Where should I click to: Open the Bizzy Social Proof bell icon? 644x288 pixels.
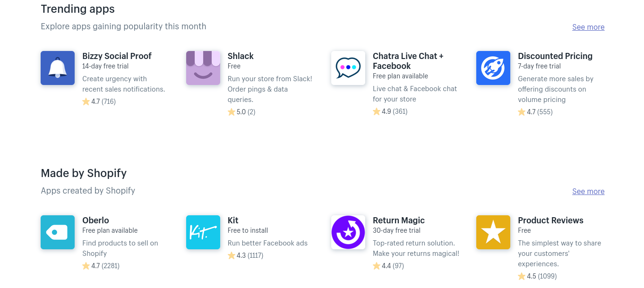pos(58,68)
